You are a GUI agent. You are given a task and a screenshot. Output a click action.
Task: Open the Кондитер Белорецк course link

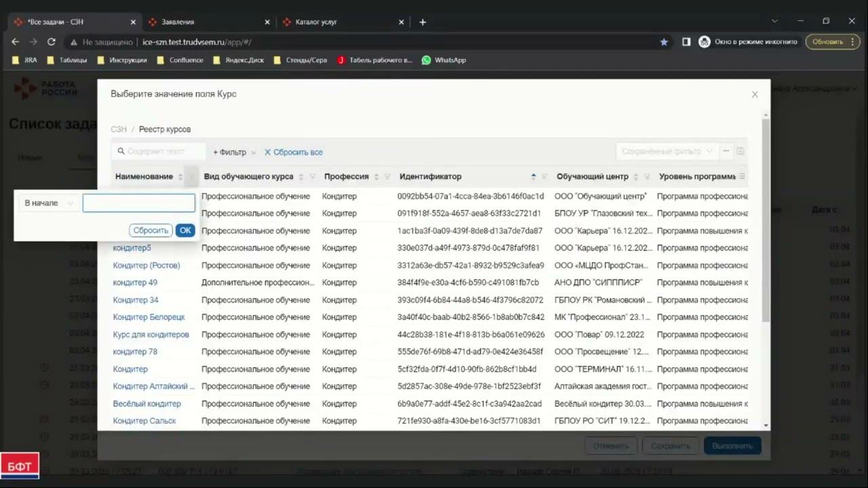coord(149,317)
